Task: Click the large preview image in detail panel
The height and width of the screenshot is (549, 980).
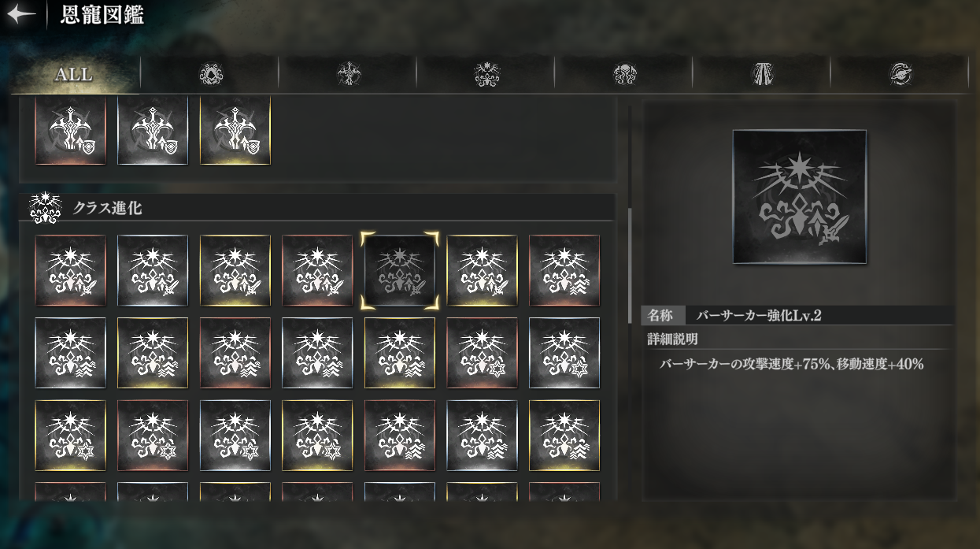Action: (800, 196)
